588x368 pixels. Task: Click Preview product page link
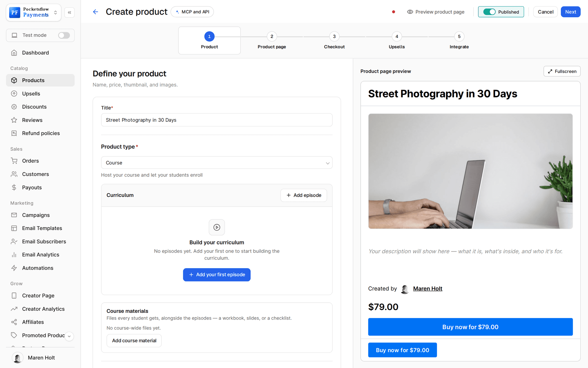tap(436, 12)
